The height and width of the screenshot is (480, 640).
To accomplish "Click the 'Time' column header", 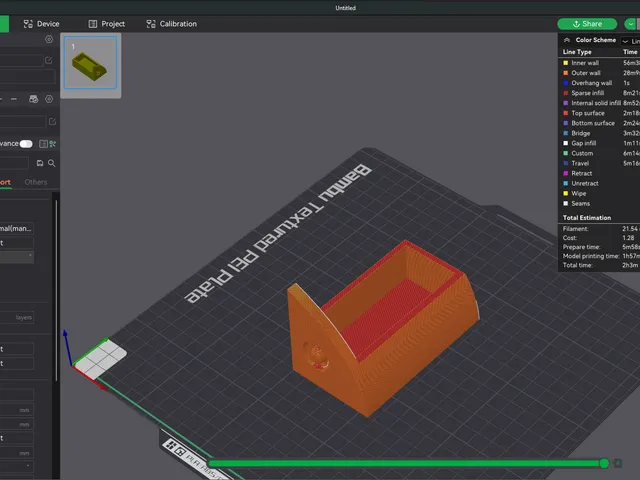I will [x=630, y=52].
